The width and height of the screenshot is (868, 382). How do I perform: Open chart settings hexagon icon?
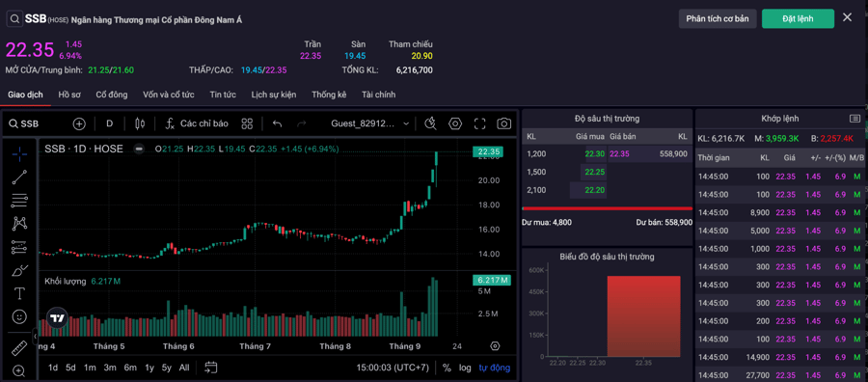tap(455, 123)
